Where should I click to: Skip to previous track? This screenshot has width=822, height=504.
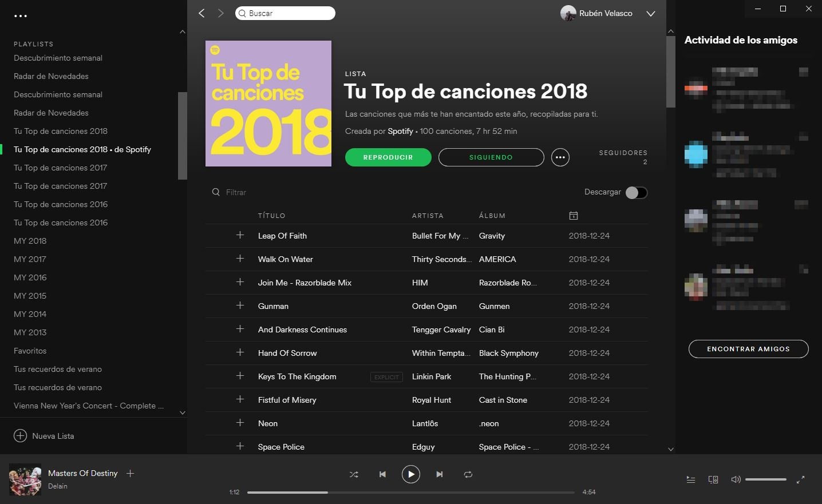click(x=382, y=474)
